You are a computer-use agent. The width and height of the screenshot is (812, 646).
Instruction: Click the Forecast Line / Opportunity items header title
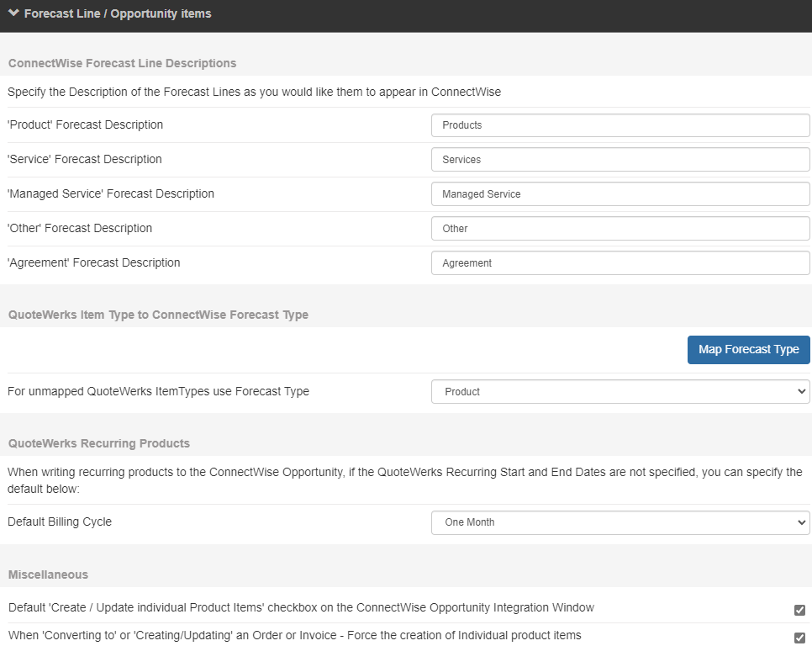click(x=118, y=14)
